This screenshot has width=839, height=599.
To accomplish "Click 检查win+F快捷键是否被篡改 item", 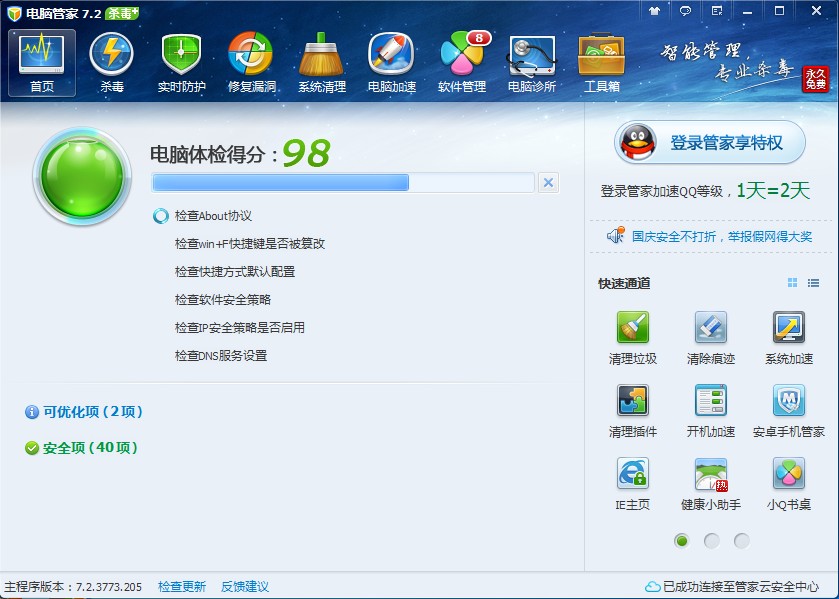I will tap(250, 244).
